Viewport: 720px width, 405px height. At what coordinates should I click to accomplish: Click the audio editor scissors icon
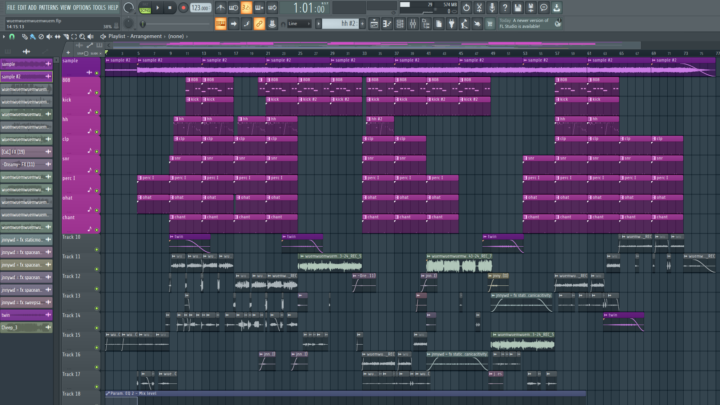pos(479,8)
